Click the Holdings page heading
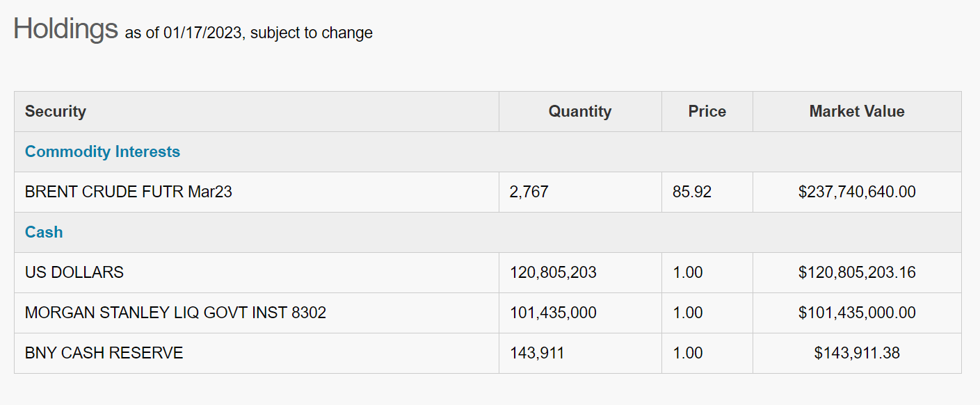 [65, 29]
